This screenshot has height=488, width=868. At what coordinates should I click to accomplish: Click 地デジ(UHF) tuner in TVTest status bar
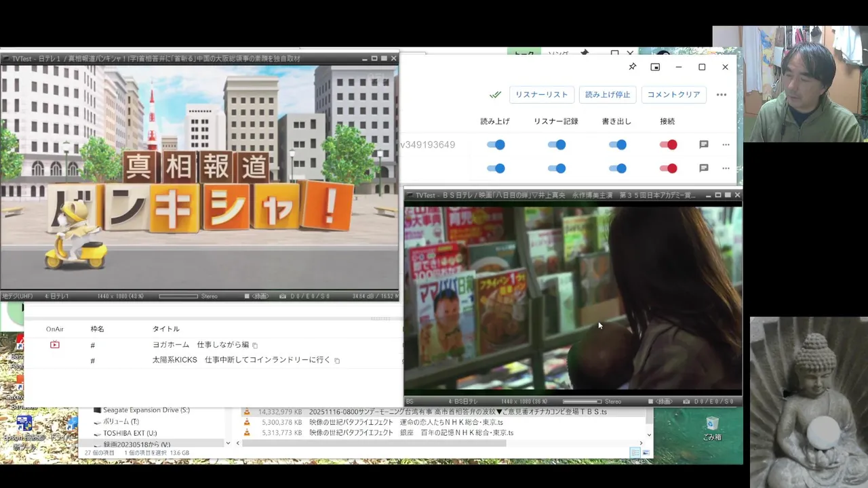tap(17, 296)
